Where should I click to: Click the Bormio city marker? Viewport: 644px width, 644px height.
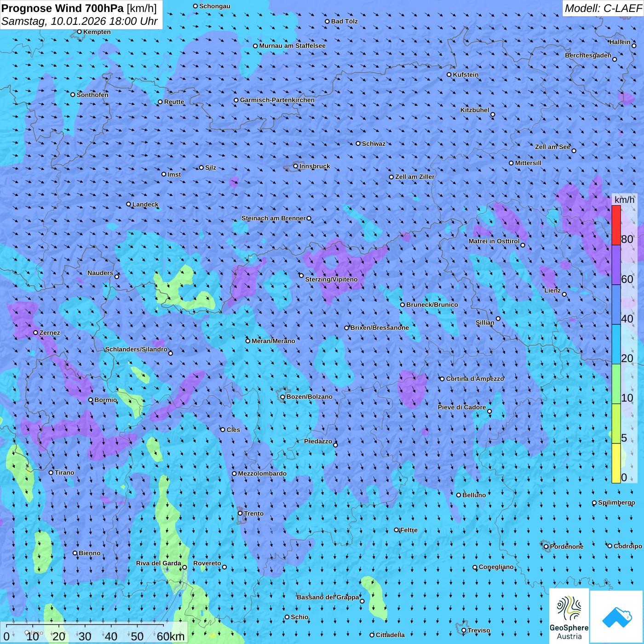[x=91, y=400]
